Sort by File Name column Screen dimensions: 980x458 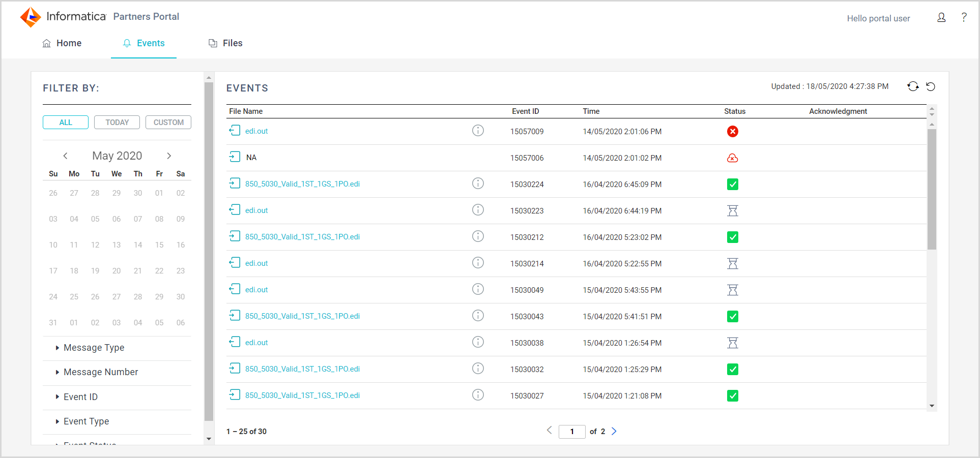tap(246, 111)
